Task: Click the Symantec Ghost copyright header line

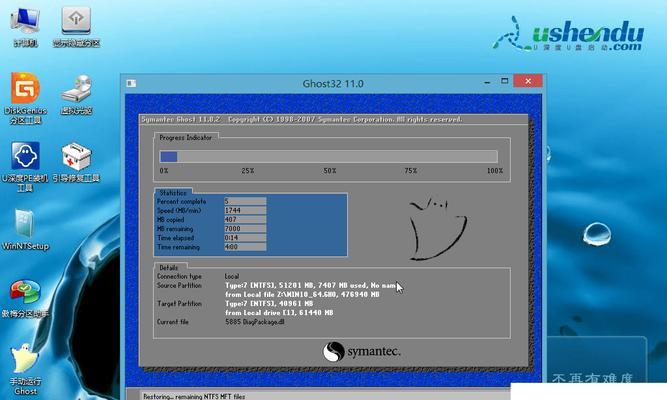Action: [x=302, y=120]
